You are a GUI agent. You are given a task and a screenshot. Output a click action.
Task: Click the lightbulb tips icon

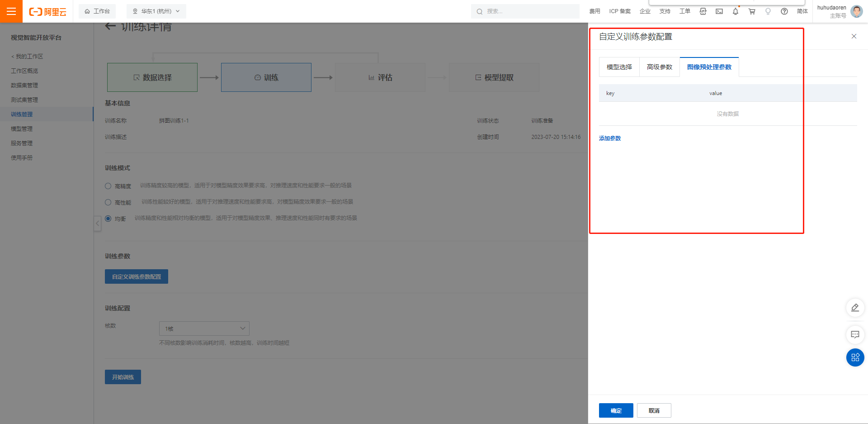pos(768,11)
